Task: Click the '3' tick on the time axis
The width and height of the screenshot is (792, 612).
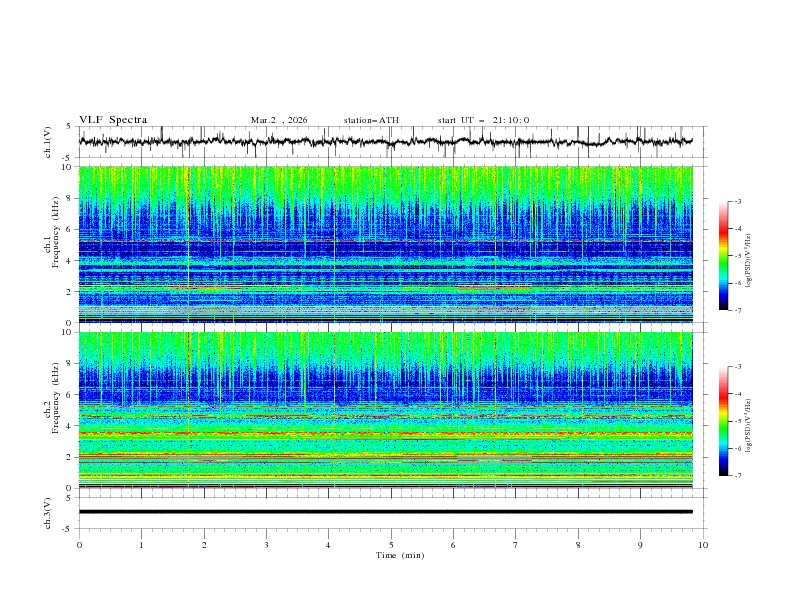Action: coord(266,545)
